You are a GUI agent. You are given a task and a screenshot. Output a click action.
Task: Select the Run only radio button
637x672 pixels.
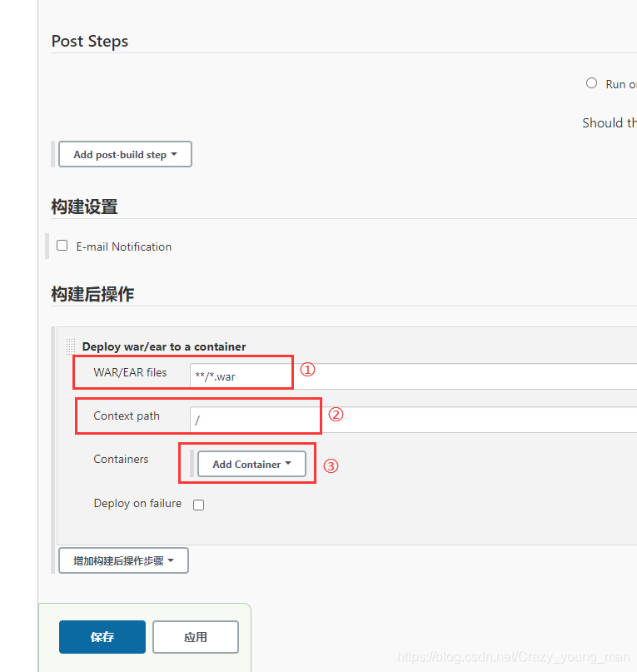(x=591, y=83)
